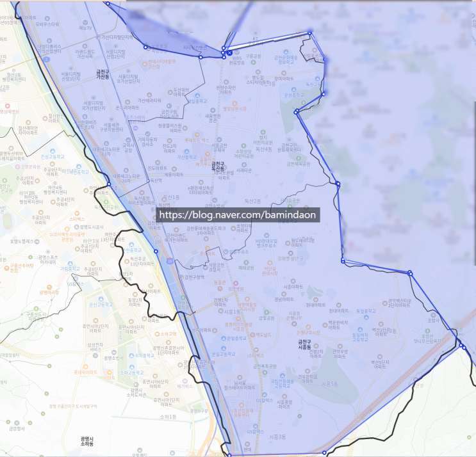Click the 금천체육공원 park icon
This screenshot has width=476, height=457.
(x=299, y=158)
